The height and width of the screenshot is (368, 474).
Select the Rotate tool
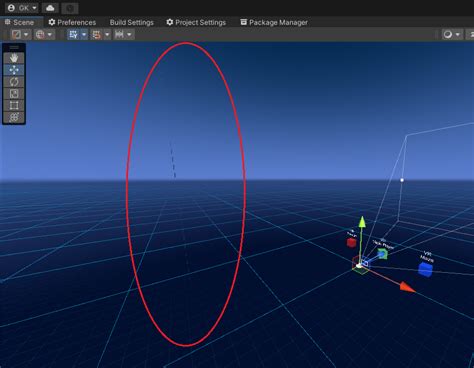[14, 82]
